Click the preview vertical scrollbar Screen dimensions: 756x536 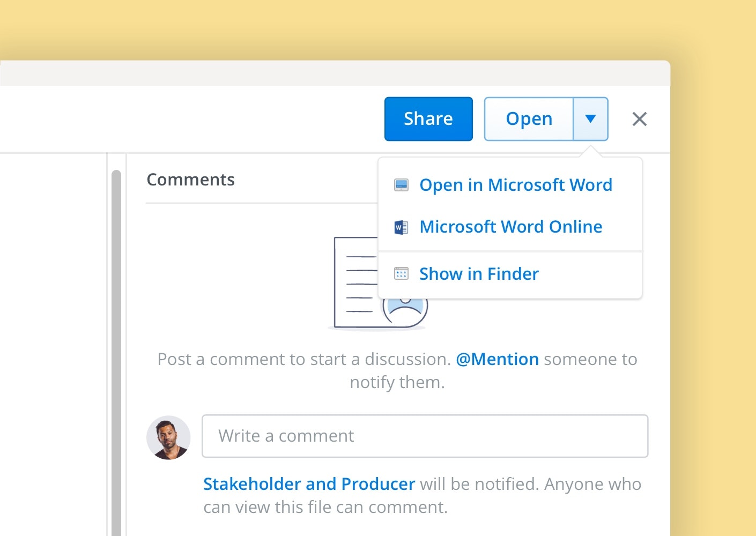click(116, 353)
